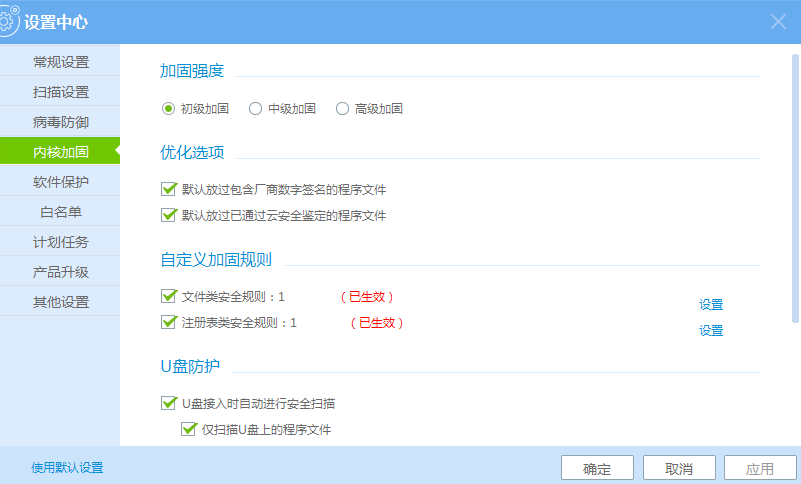801x484 pixels.
Task: Disable 文件类安全规则 checkbox
Action: [168, 297]
